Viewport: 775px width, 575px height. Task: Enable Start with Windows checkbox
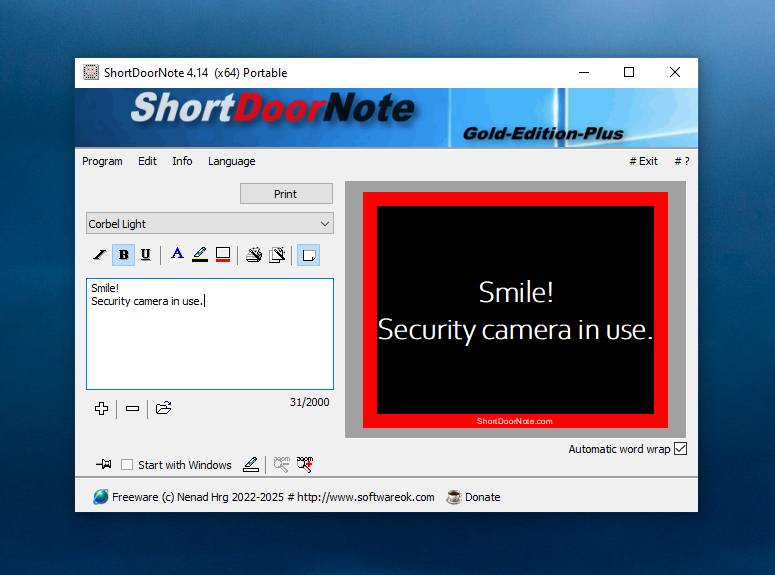(x=127, y=465)
